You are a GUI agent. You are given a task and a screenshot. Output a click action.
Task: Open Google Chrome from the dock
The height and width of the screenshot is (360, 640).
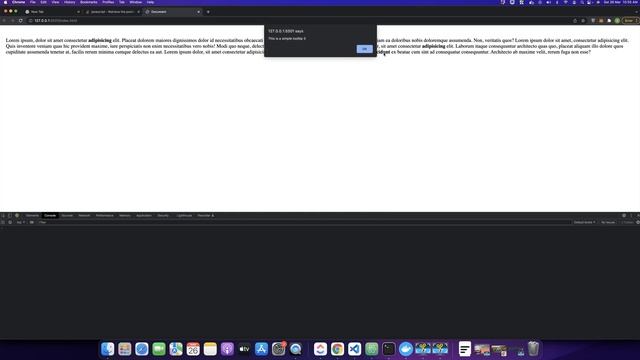(x=338, y=349)
